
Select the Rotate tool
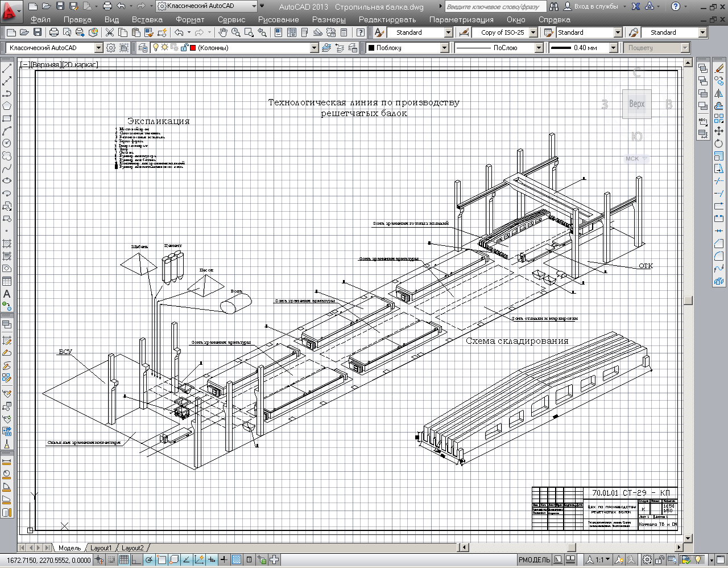tap(719, 143)
